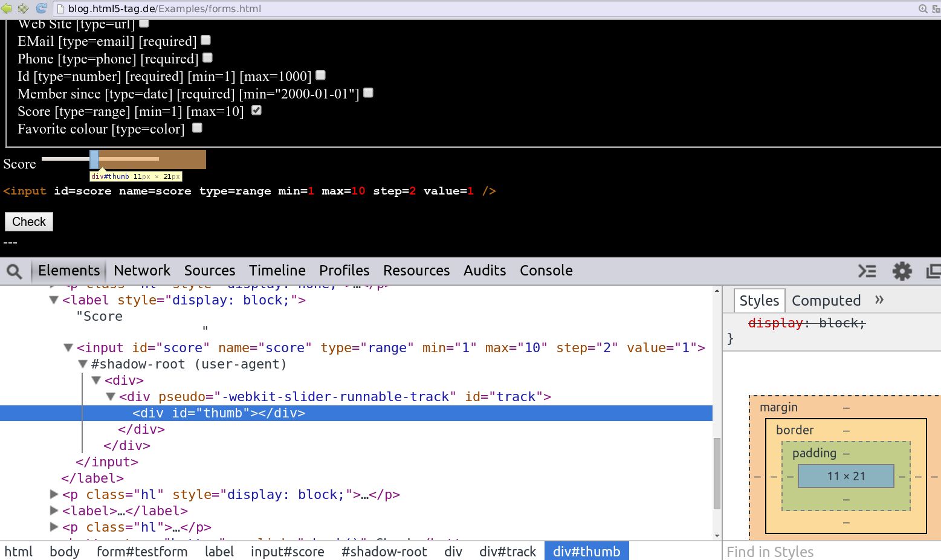Click the Score range slider thumb

pos(94,159)
